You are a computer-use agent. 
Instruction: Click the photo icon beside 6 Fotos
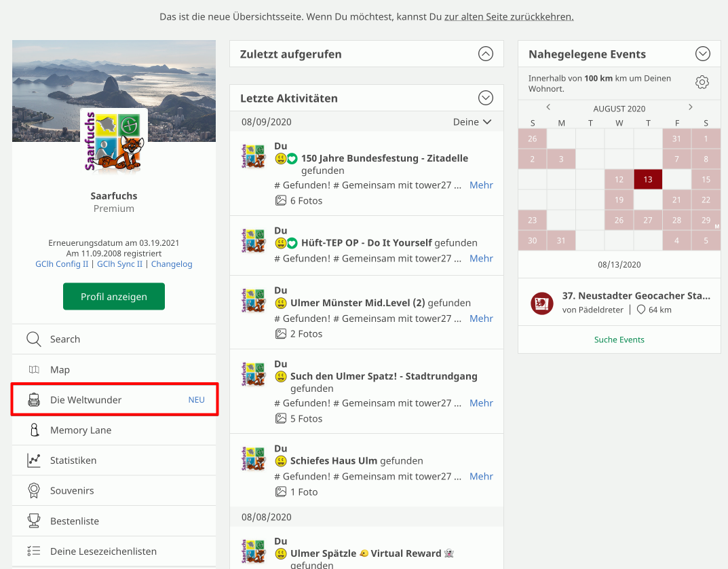point(280,201)
